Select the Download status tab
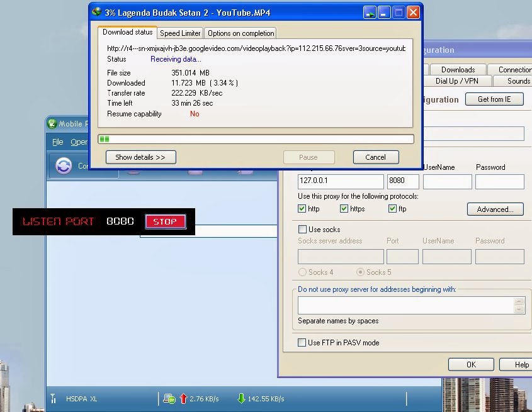The image size is (532, 412). pos(128,32)
